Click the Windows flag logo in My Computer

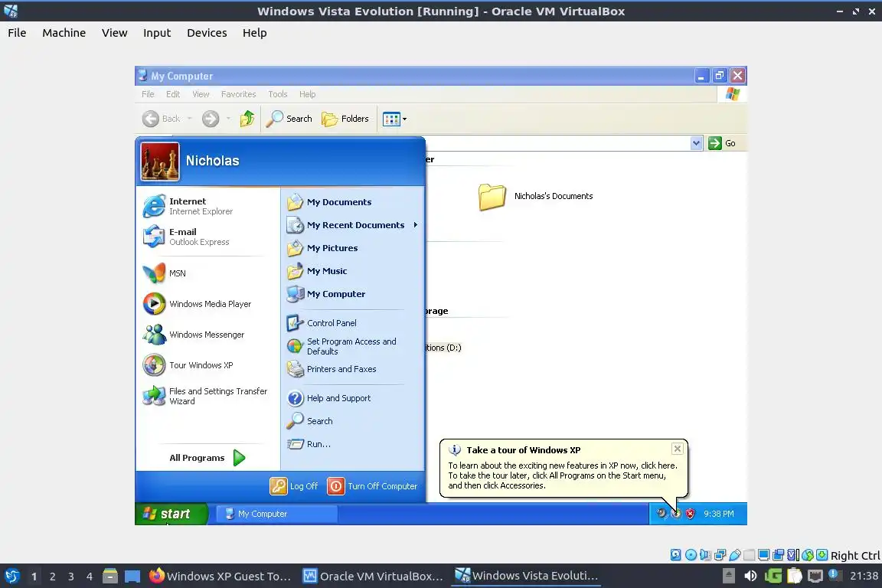click(733, 94)
